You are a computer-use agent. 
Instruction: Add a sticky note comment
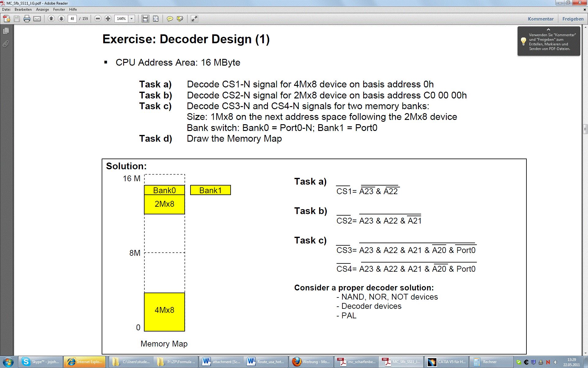coord(170,19)
